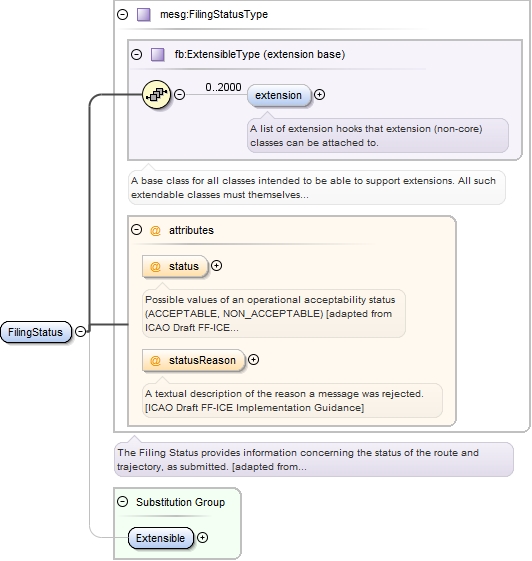Expand the Extensible element's plus button
The image size is (532, 561).
pyautogui.click(x=202, y=538)
